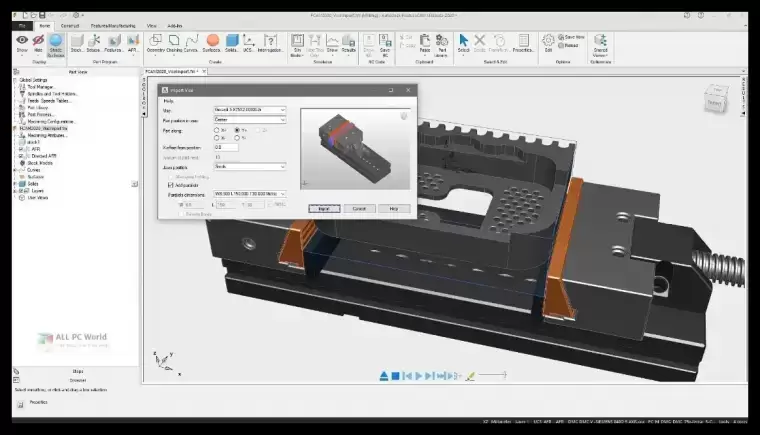
Task: Click the simulation Stop square button
Action: click(396, 376)
